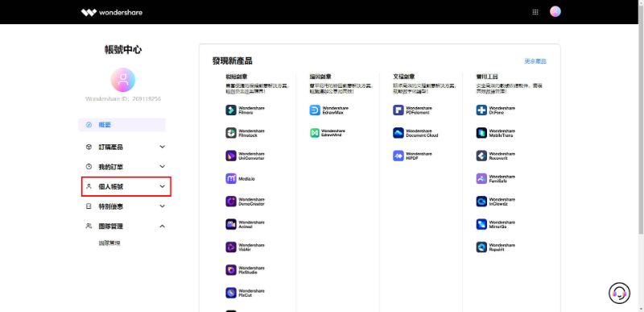
Task: Open Wondershare PixCut icon
Action: pos(231,293)
